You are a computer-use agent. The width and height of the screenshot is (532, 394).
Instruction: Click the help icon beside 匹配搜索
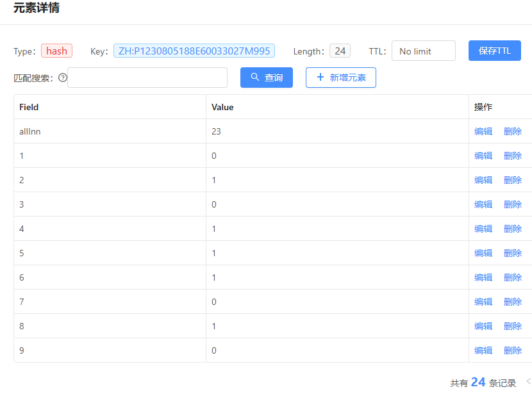tap(63, 78)
